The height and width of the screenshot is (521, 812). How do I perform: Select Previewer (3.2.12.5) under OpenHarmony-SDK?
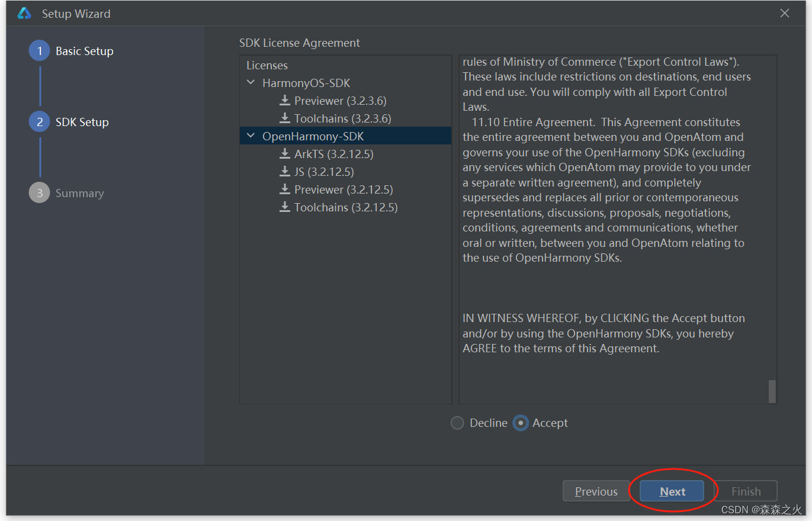(x=344, y=189)
